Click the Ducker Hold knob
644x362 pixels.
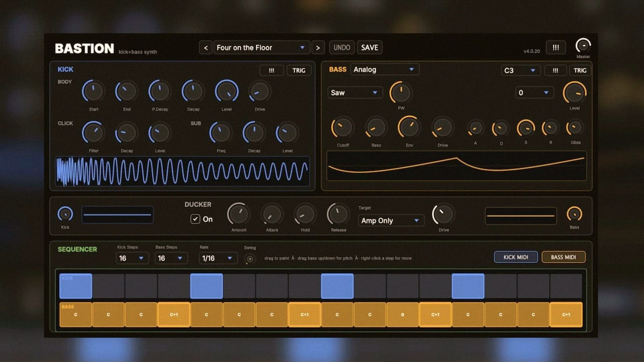point(305,214)
